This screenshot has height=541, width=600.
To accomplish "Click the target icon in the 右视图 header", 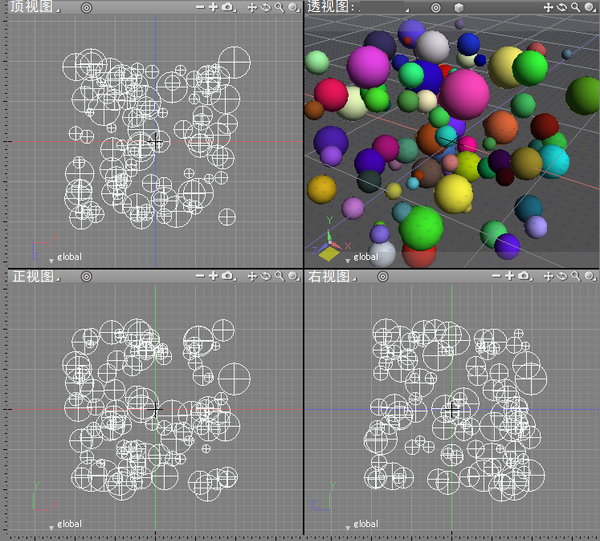I will click(x=383, y=276).
